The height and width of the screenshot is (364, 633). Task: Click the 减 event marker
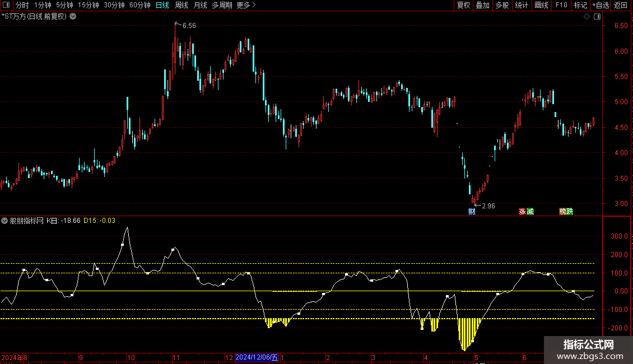[530, 212]
